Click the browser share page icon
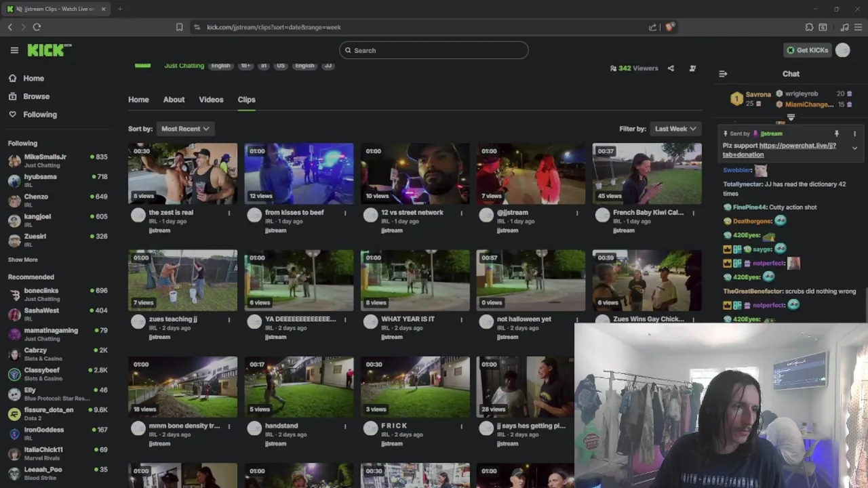 652,27
